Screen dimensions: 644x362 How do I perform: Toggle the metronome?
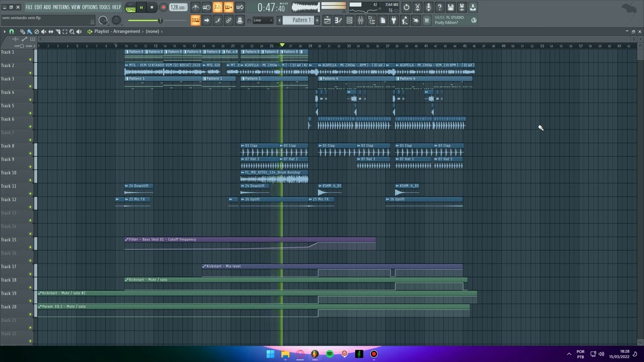click(195, 7)
